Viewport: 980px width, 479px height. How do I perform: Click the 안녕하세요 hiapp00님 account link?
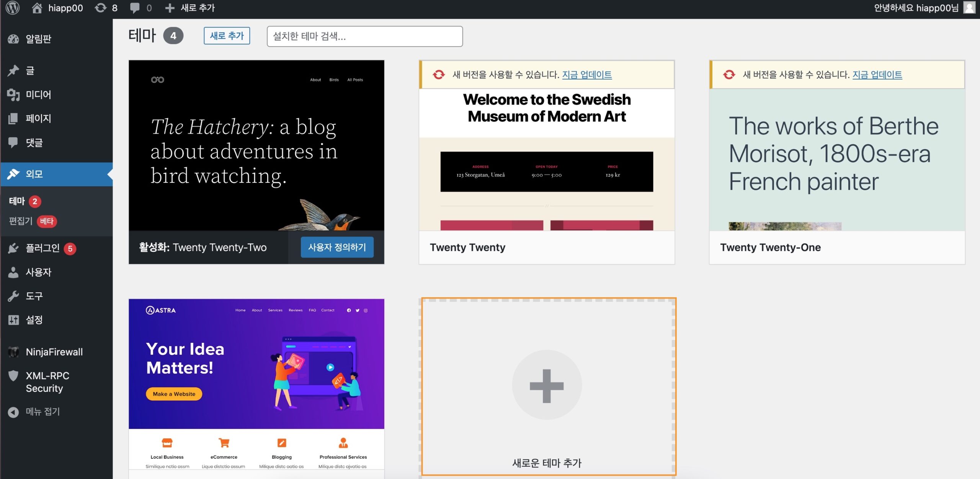click(916, 8)
